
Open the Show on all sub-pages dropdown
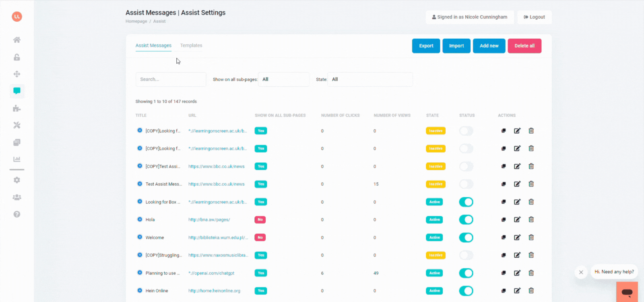[284, 79]
